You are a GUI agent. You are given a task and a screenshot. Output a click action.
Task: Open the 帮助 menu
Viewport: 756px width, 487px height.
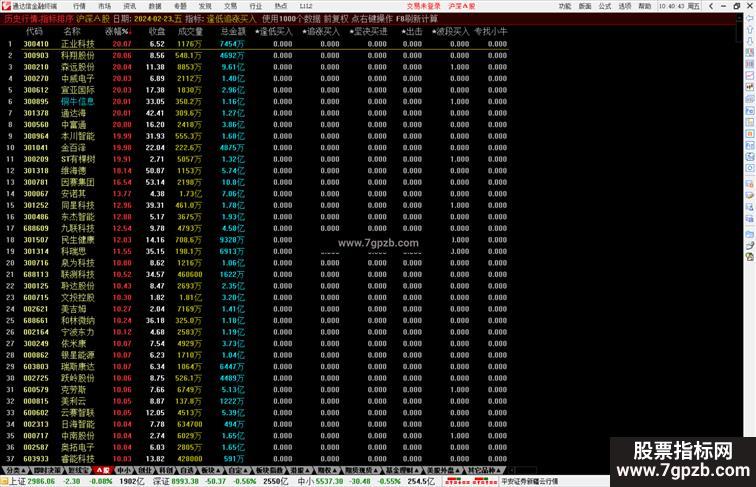click(x=645, y=6)
